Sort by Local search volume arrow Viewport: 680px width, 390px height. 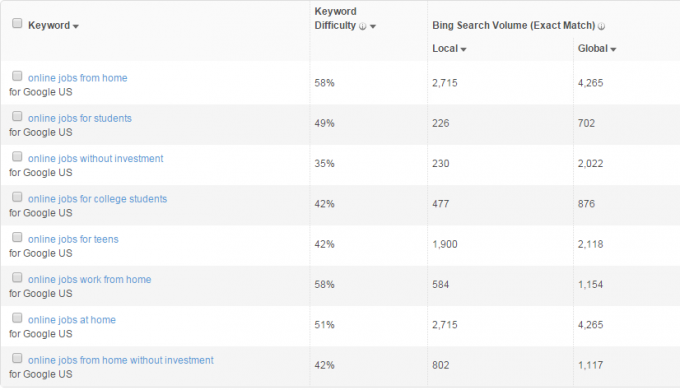(463, 49)
